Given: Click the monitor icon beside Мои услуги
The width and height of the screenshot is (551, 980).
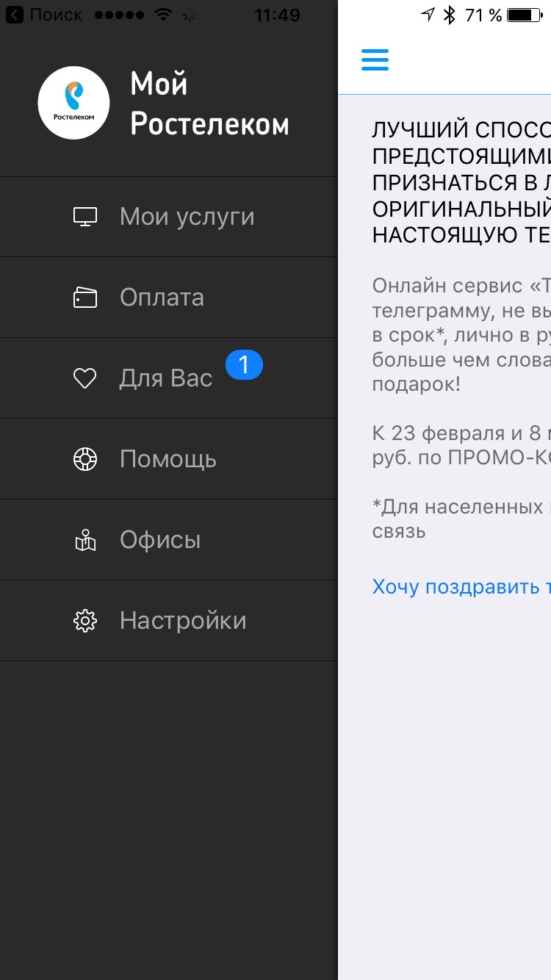Looking at the screenshot, I should coord(85,217).
